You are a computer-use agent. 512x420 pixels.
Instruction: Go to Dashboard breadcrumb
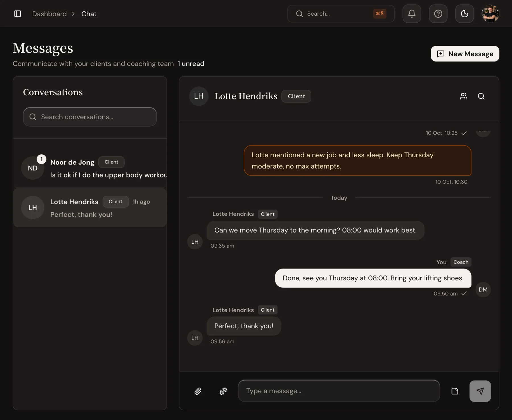point(49,14)
